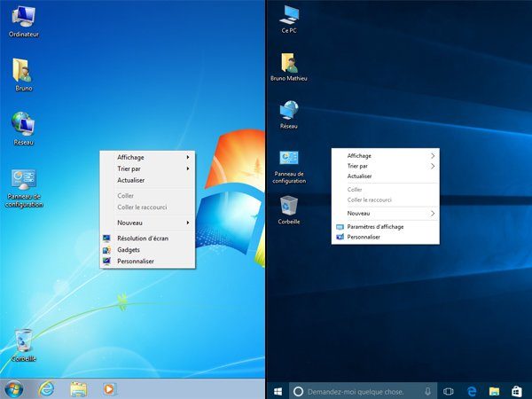Select Nouveau in the Windows 7 context menu
532x399 pixels.
click(x=147, y=223)
